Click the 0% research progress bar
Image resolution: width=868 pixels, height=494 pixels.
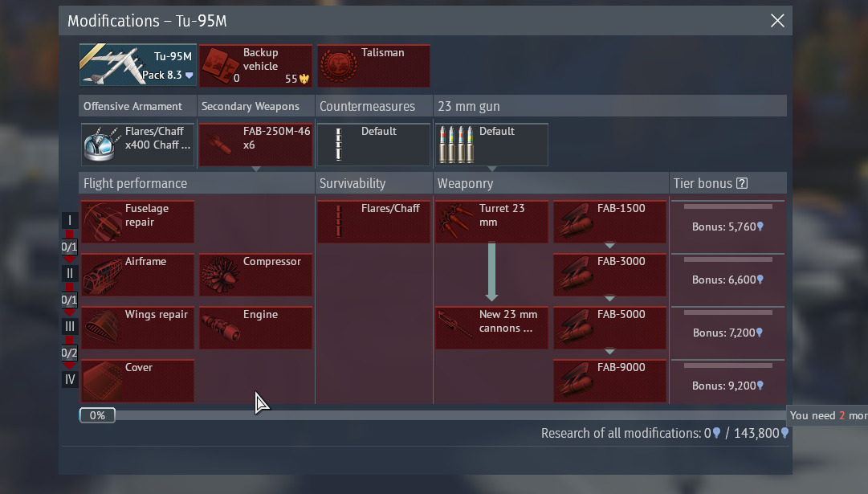pos(97,415)
